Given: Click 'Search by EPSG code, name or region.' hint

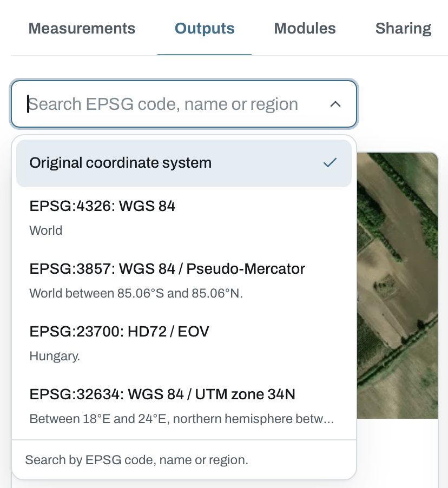Looking at the screenshot, I should (137, 460).
